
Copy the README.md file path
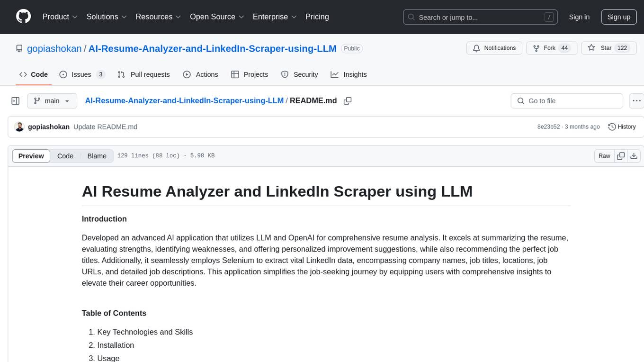click(348, 101)
